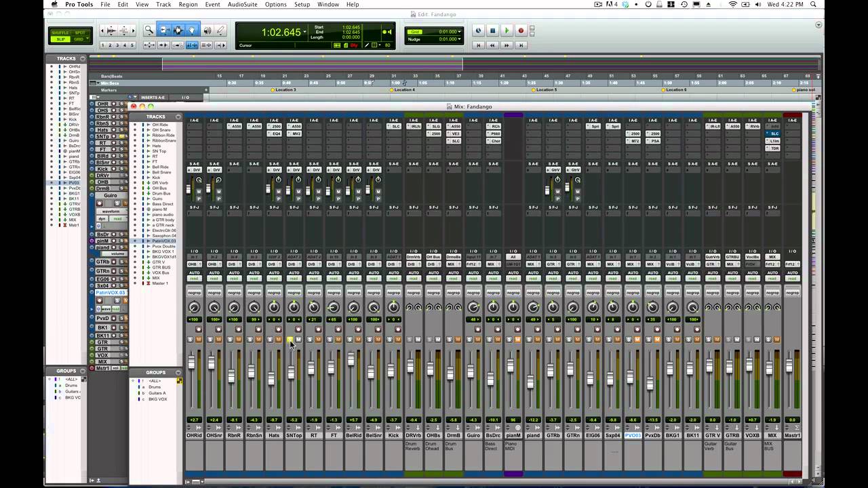This screenshot has width=868, height=488.
Task: Open the Grid value dropdown
Action: point(459,32)
